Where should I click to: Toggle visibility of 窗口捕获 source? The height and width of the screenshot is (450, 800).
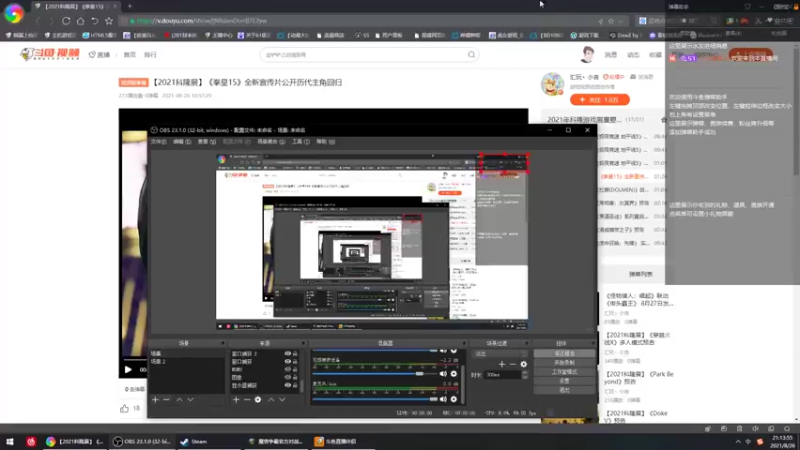[288, 362]
